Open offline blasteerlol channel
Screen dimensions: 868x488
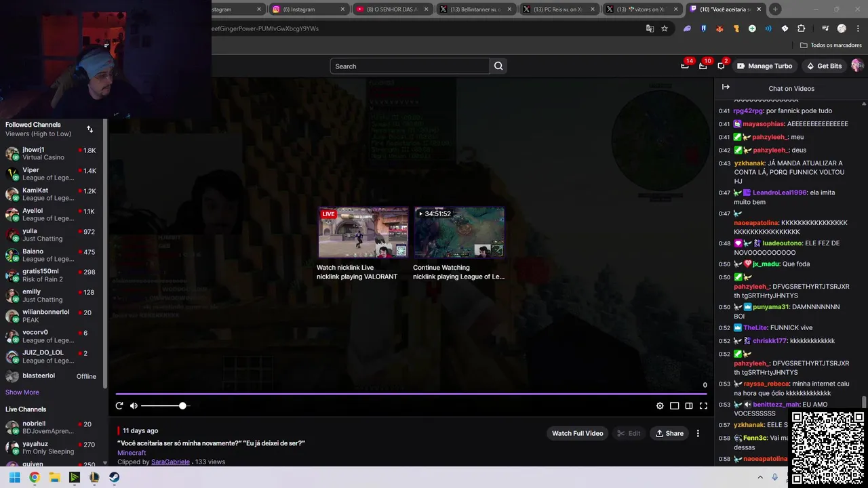52,376
